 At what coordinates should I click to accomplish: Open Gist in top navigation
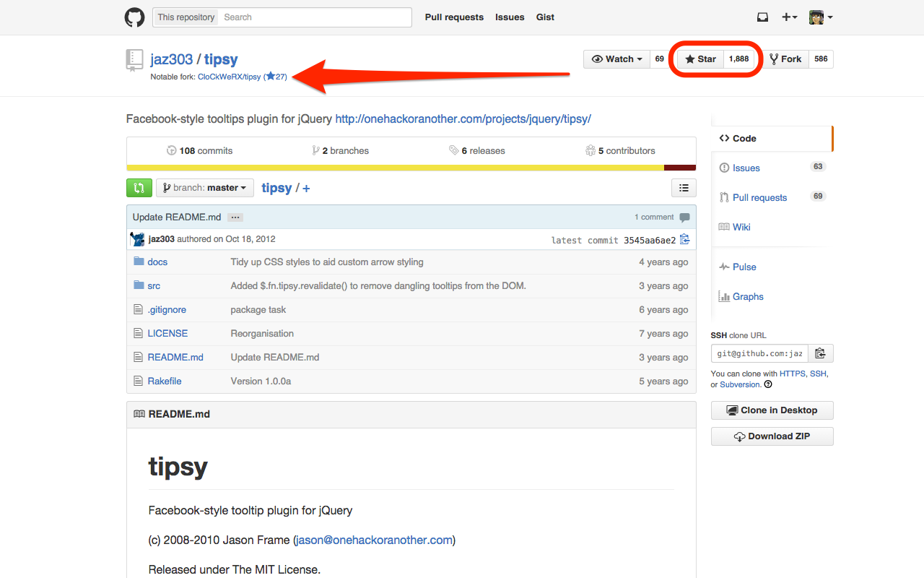545,17
